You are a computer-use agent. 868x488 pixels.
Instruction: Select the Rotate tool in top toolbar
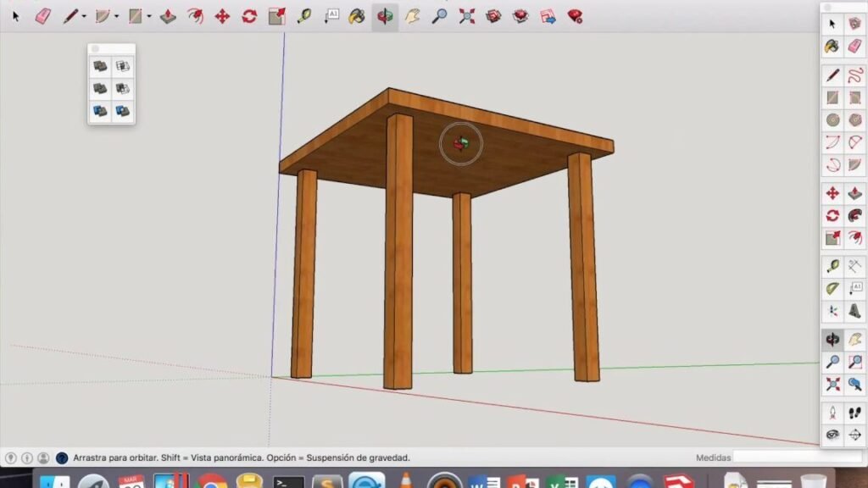point(249,16)
